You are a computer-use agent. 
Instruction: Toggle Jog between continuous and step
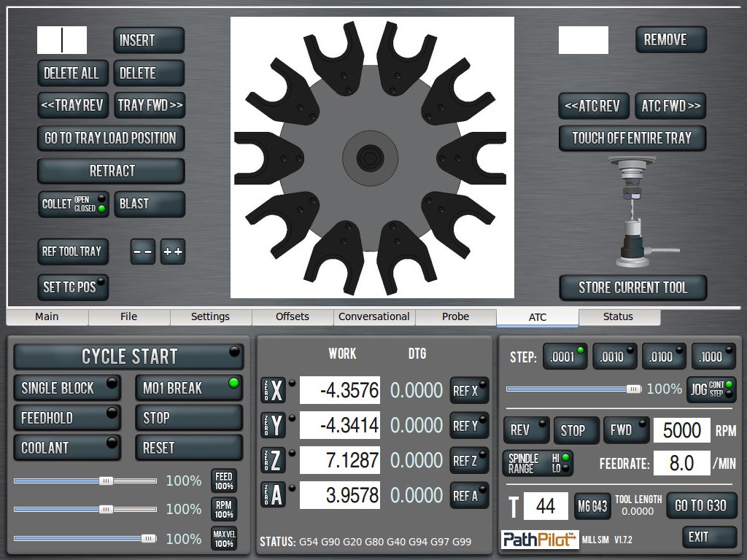[x=711, y=389]
